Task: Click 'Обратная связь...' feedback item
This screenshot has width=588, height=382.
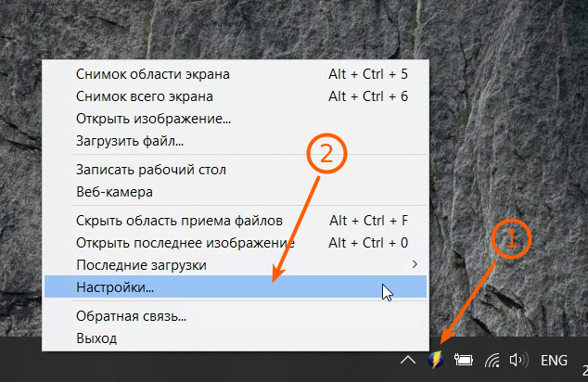Action: point(131,316)
